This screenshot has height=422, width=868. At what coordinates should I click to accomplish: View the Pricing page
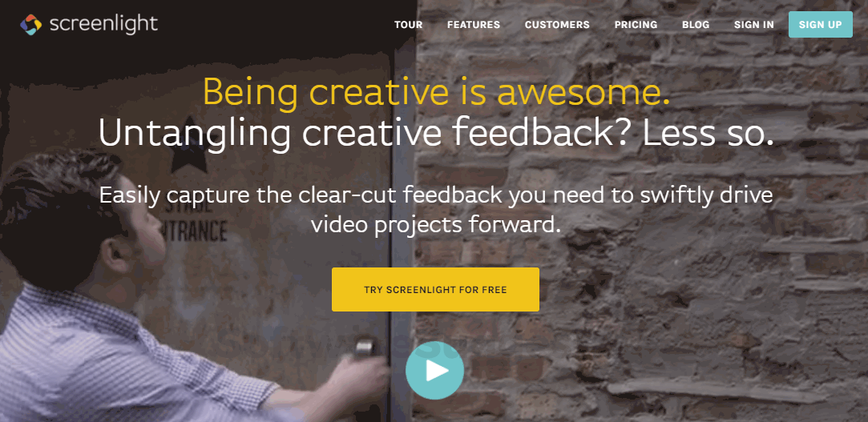tap(636, 25)
